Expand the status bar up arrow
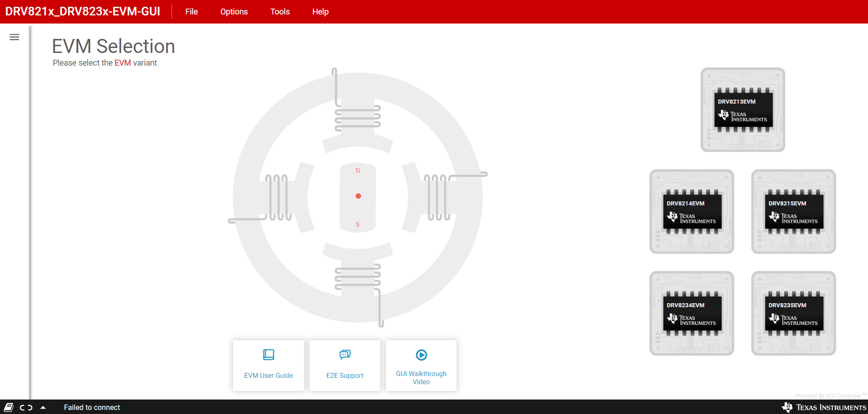This screenshot has width=868, height=414. pyautogui.click(x=43, y=407)
